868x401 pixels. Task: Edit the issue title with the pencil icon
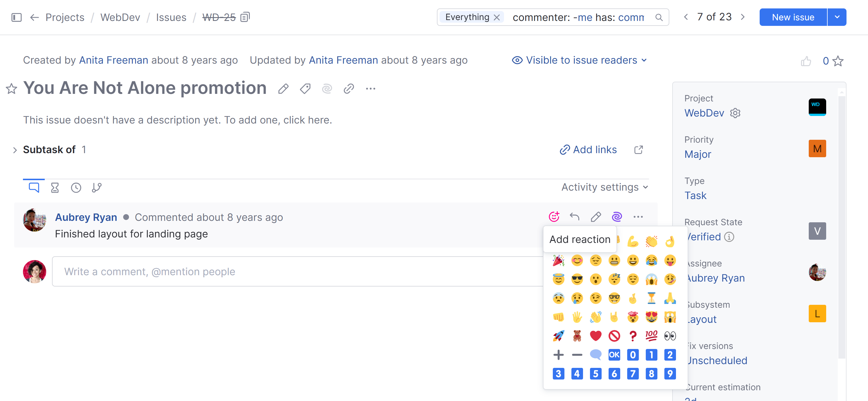point(284,88)
